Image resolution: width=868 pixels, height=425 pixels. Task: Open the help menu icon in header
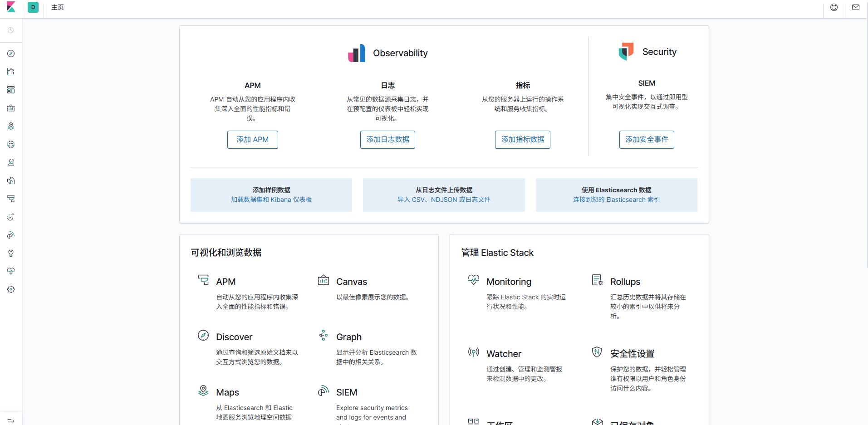coord(834,7)
